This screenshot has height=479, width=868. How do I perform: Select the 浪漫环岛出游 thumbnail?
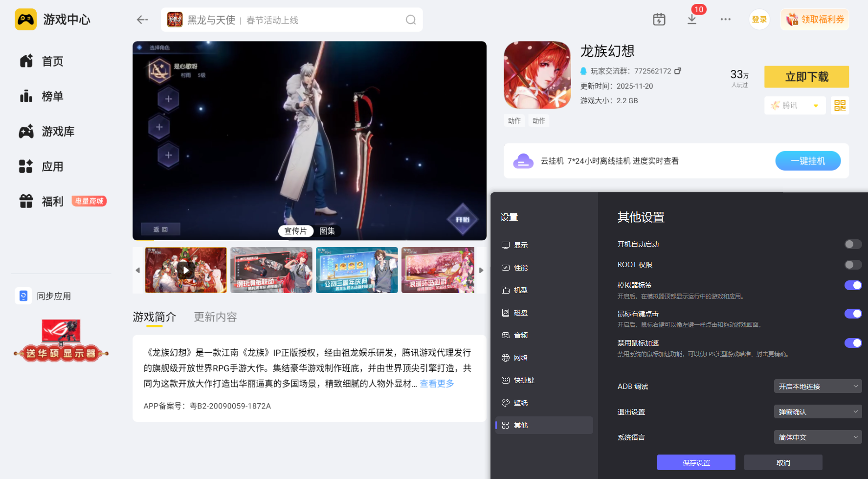(438, 270)
